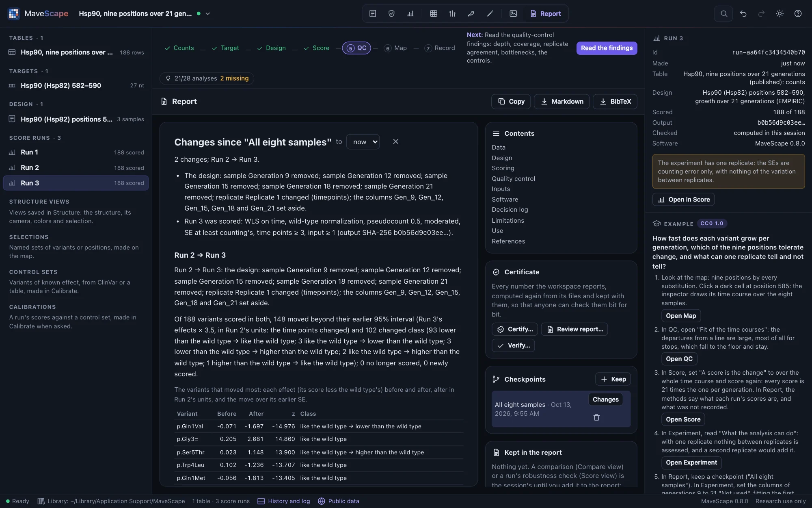The height and width of the screenshot is (508, 812).
Task: Open the help question mark icon
Action: [x=798, y=13]
